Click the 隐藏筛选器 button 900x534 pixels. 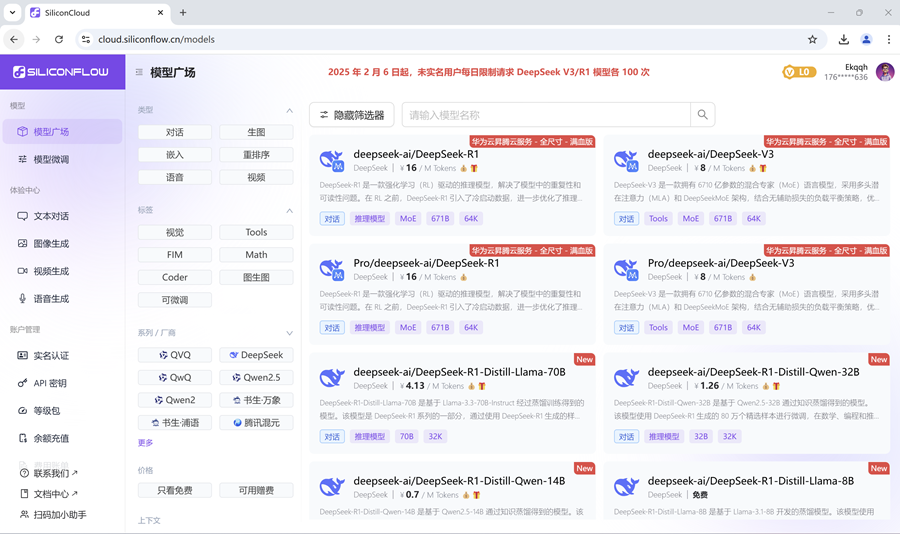point(351,115)
